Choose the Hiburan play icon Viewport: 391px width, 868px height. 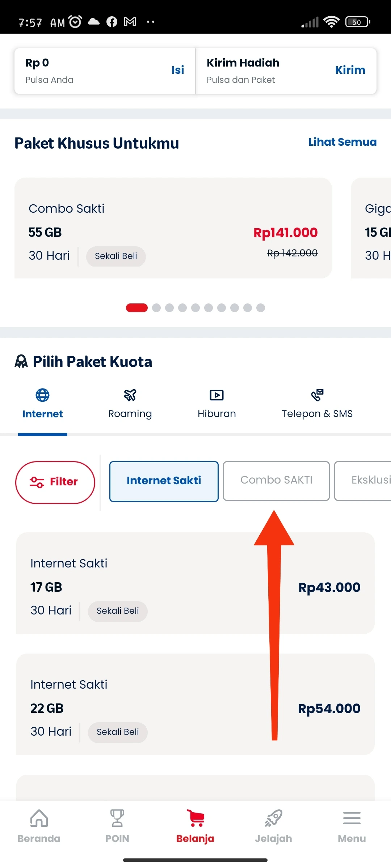point(216,395)
